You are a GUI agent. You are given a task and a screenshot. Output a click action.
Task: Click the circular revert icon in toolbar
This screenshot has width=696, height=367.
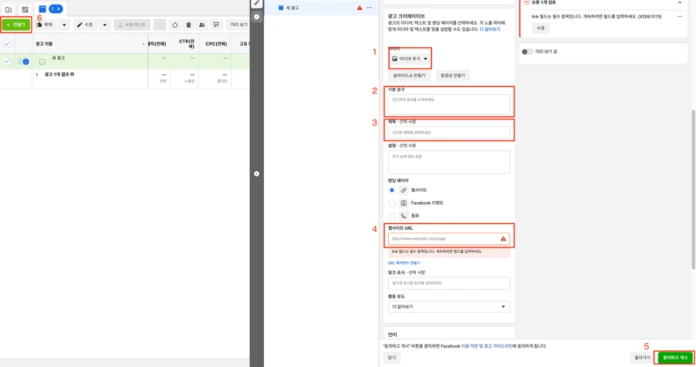[x=175, y=25]
